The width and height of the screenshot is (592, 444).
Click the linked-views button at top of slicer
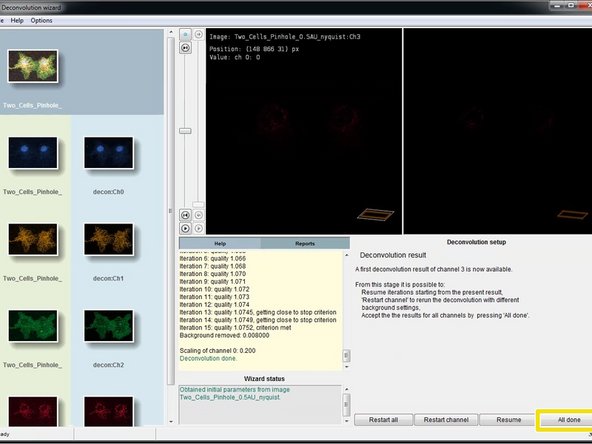pos(185,34)
